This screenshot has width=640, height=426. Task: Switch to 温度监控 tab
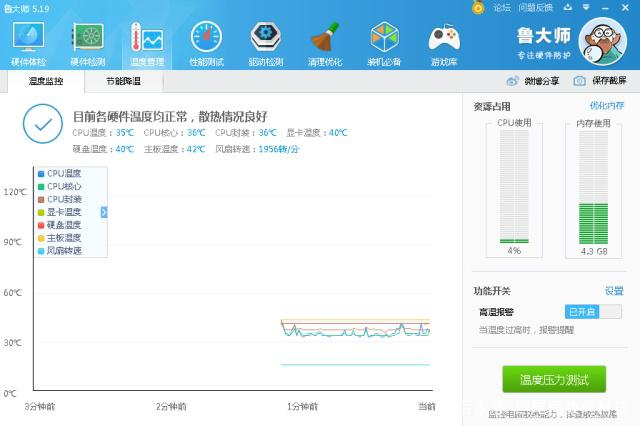46,81
